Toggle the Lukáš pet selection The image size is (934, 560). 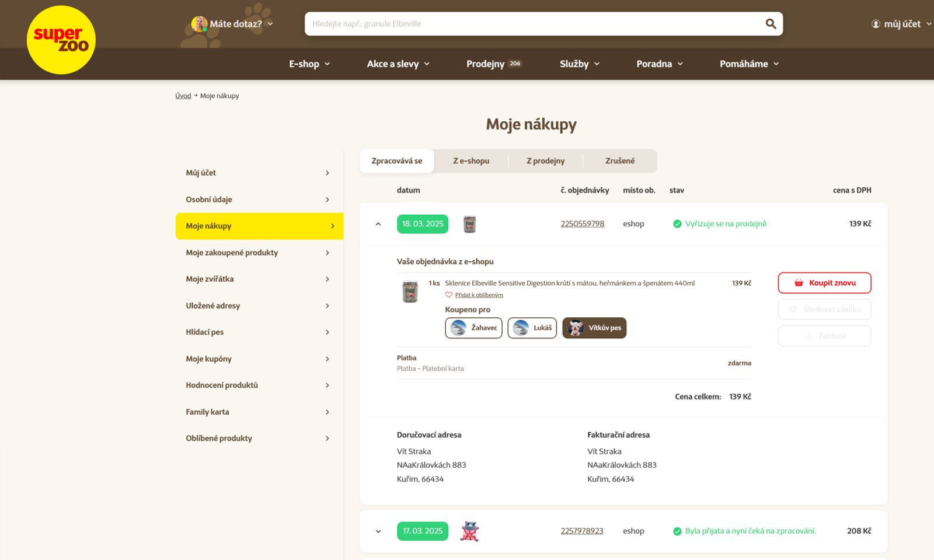(x=532, y=328)
